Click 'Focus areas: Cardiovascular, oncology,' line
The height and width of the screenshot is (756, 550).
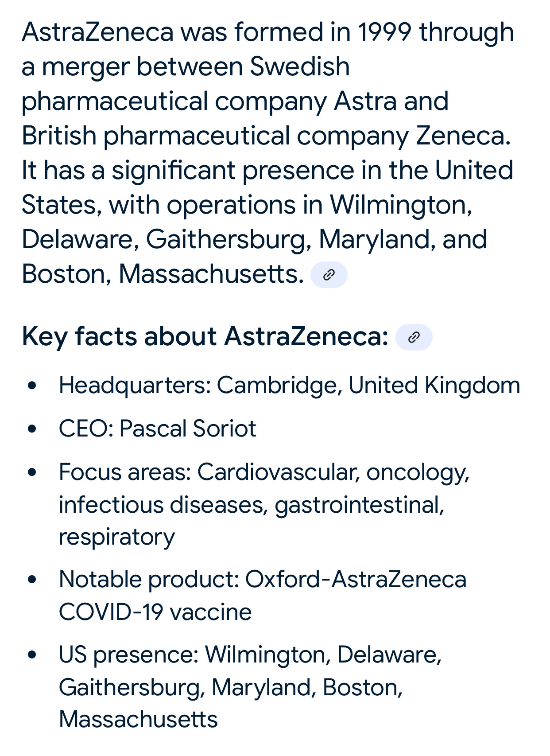(x=264, y=472)
